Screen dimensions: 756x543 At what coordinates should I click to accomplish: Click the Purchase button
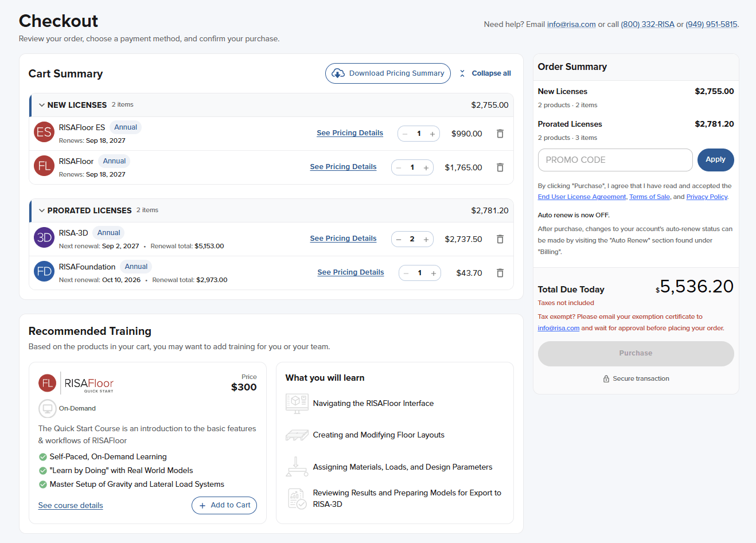(636, 354)
